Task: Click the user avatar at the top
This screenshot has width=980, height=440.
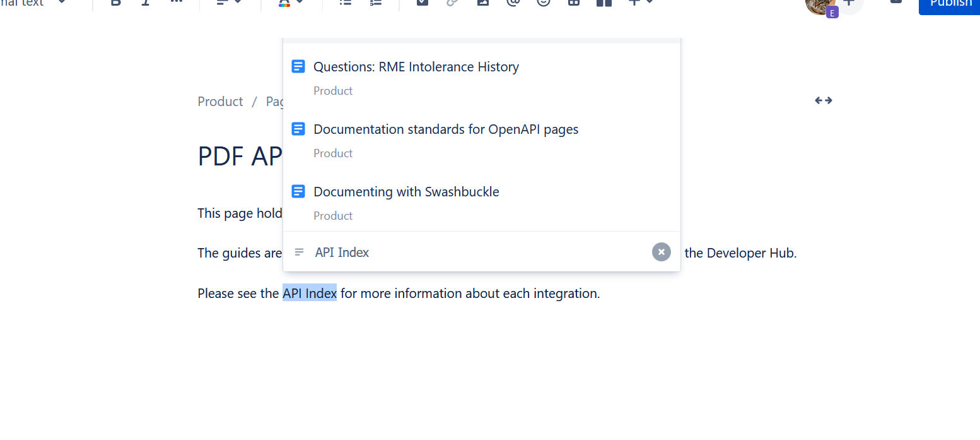Action: (x=820, y=6)
